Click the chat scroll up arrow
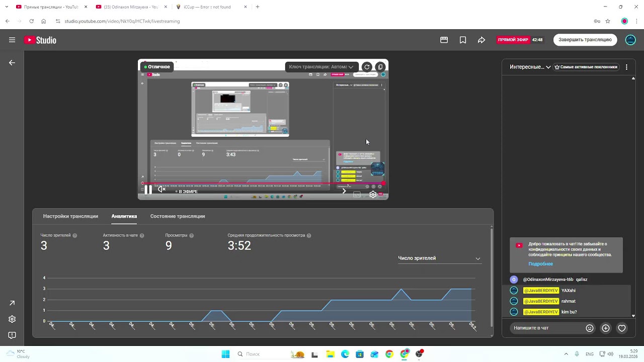 (x=633, y=78)
